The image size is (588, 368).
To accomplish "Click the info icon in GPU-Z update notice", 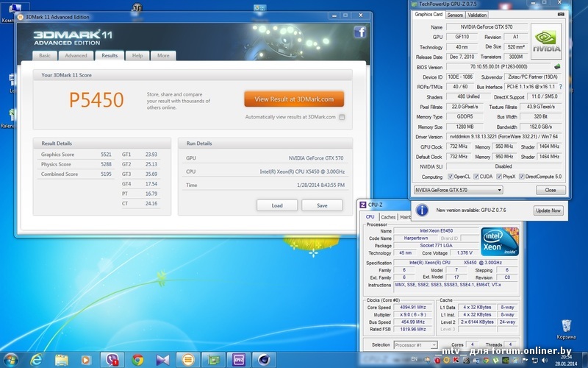I will pyautogui.click(x=422, y=210).
